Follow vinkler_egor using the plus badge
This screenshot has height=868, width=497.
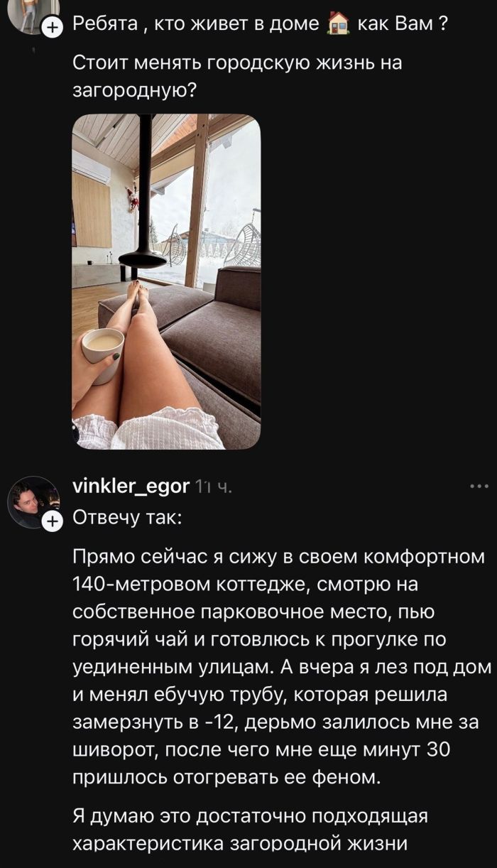click(x=50, y=522)
